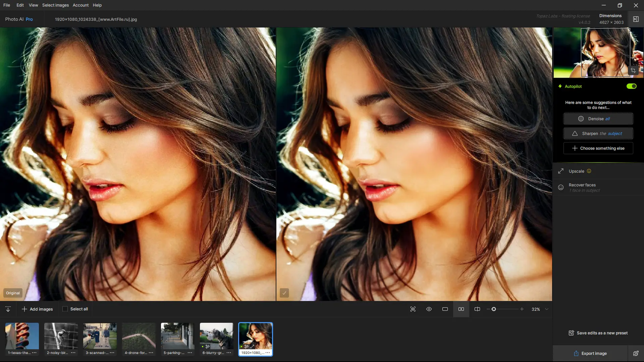644x362 pixels.
Task: Open the crop tool on preview
Action: pos(633,70)
